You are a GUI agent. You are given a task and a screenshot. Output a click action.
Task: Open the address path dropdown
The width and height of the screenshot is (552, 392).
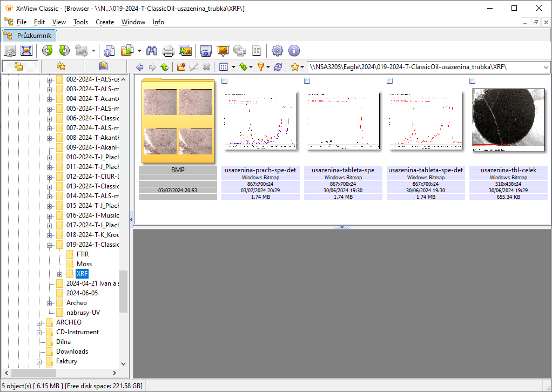(545, 67)
